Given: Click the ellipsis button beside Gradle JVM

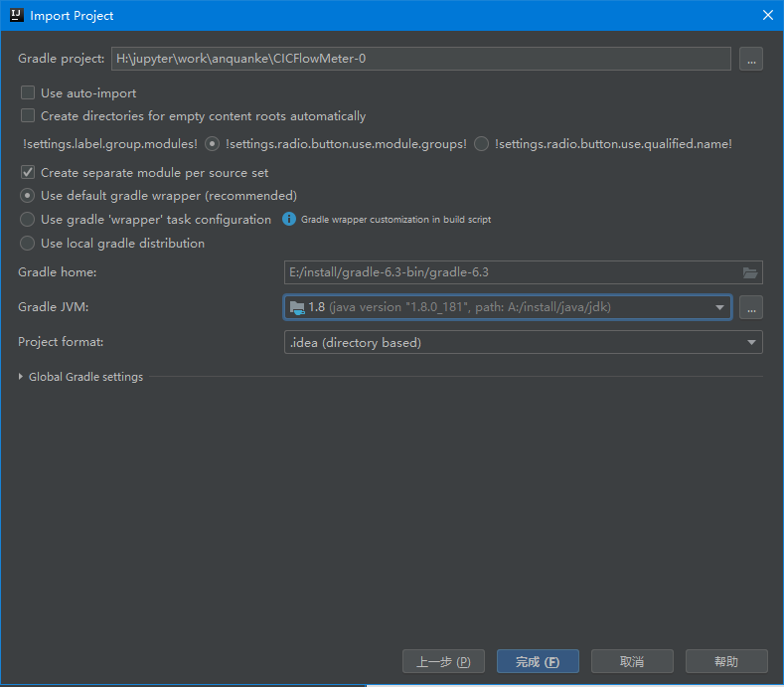Looking at the screenshot, I should coord(750,307).
